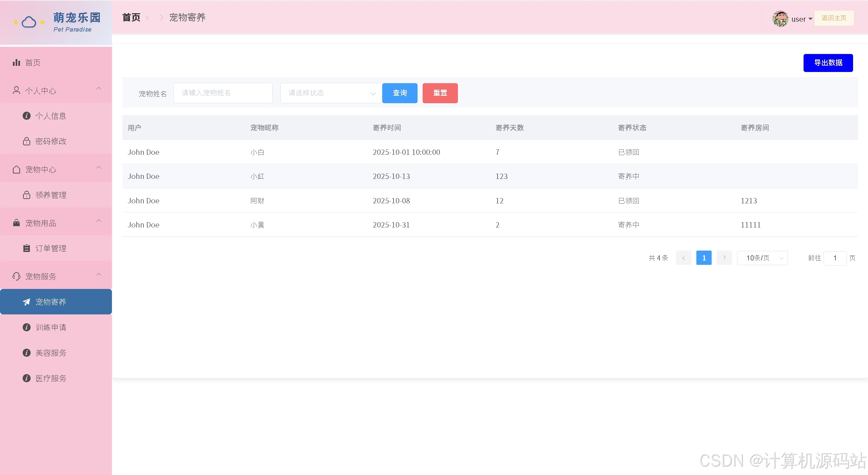868x475 pixels.
Task: Open the user account dropdown arrow
Action: tap(810, 19)
